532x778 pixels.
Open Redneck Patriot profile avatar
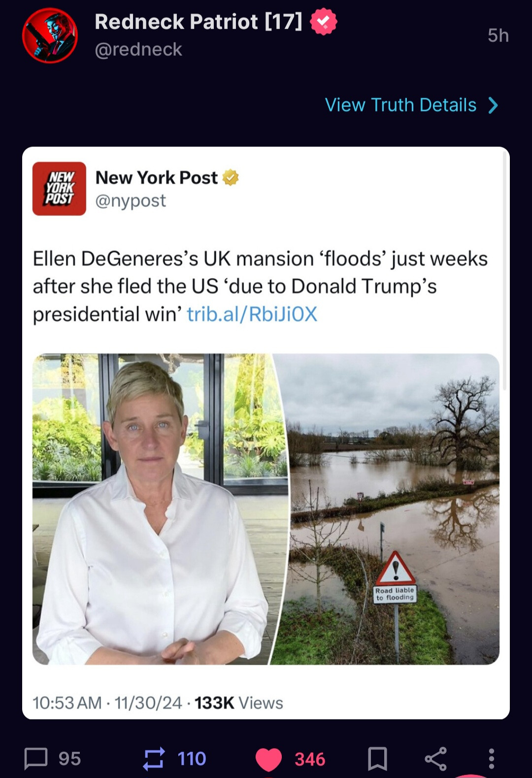tap(50, 35)
